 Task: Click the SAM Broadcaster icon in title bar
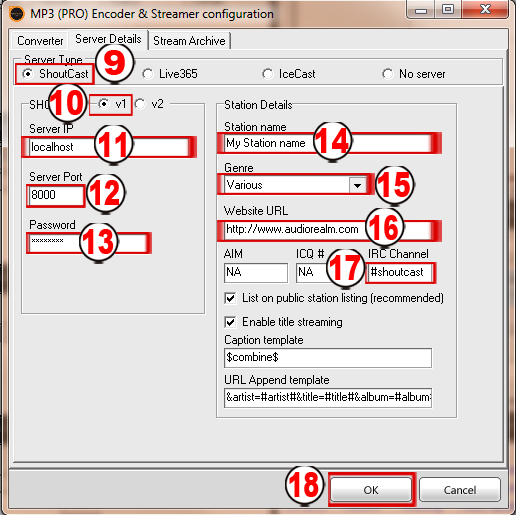click(16, 14)
